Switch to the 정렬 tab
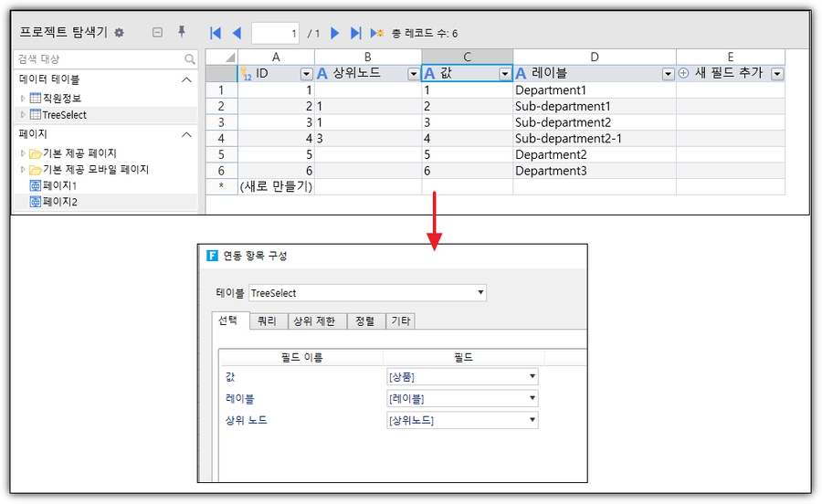The width and height of the screenshot is (822, 504). click(364, 320)
